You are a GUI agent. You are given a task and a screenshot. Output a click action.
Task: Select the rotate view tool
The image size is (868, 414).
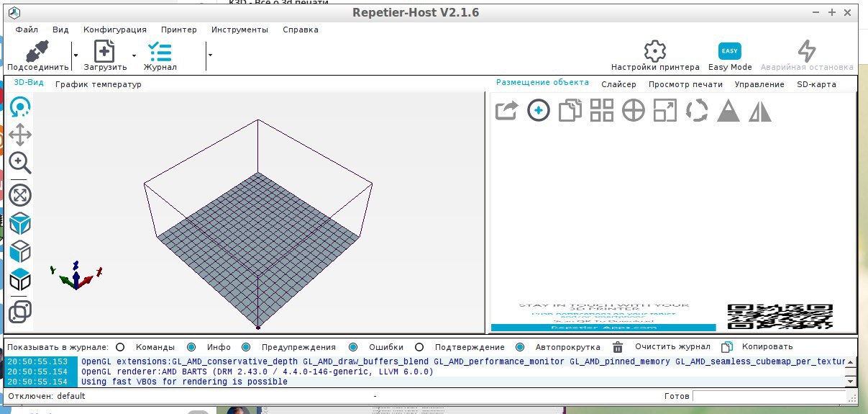coord(20,107)
